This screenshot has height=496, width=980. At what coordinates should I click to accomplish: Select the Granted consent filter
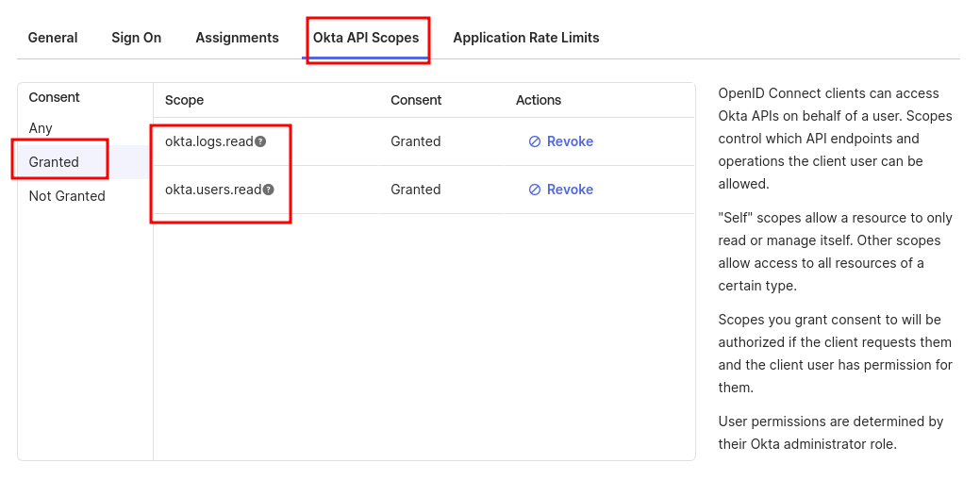[x=54, y=162]
